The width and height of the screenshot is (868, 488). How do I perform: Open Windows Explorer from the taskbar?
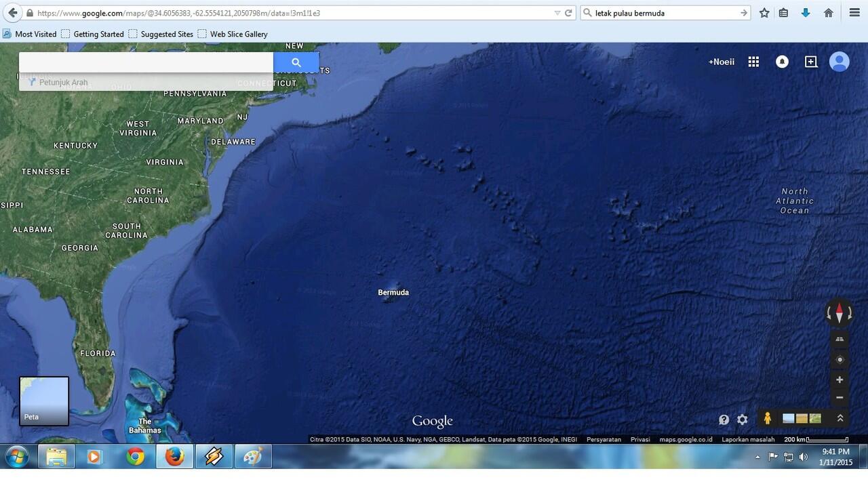[x=56, y=457]
